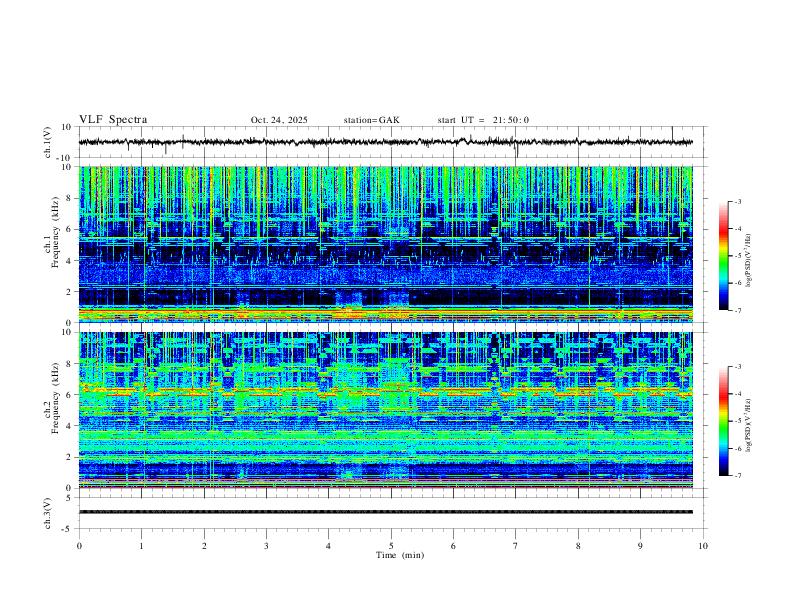This screenshot has height=612, width=792.
Task: Click the ch.3(V) axis label
Action: [x=48, y=513]
